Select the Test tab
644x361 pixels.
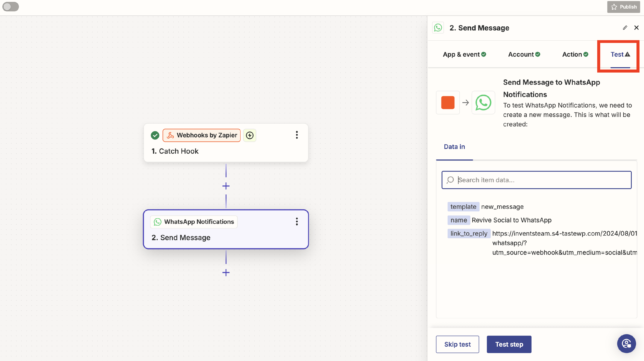(620, 55)
